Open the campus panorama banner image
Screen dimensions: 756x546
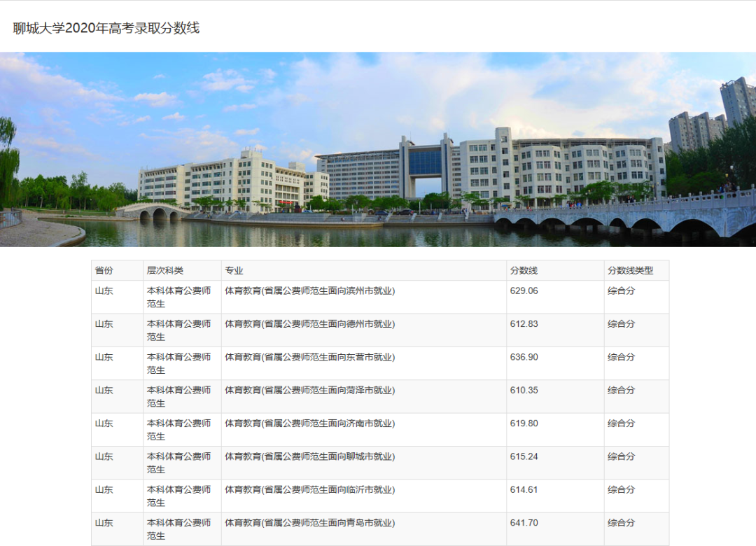coord(378,150)
